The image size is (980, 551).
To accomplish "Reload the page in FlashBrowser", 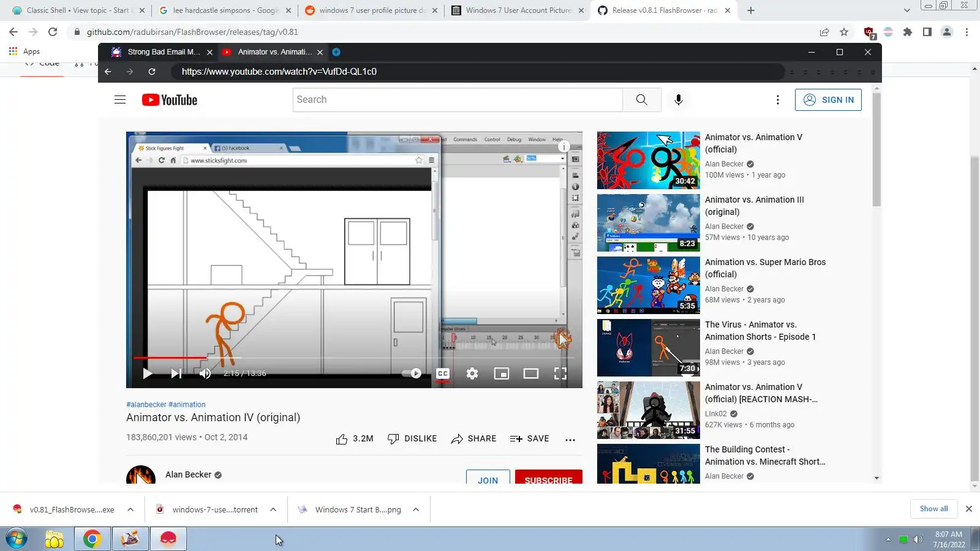I will (x=152, y=72).
